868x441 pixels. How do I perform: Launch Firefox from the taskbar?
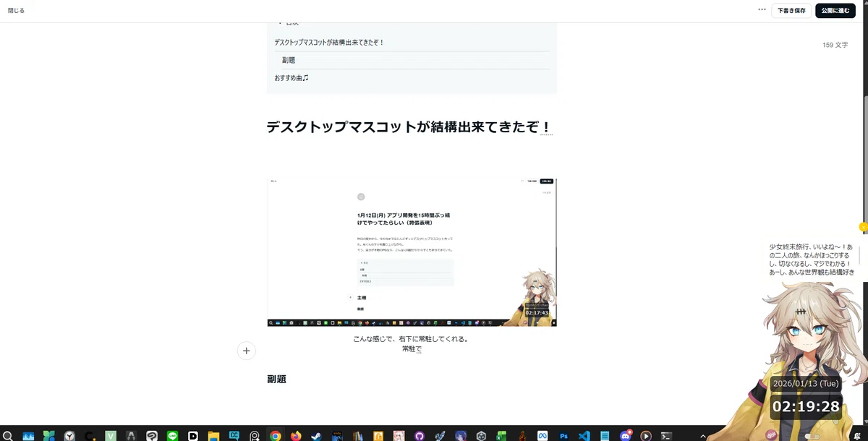click(296, 436)
